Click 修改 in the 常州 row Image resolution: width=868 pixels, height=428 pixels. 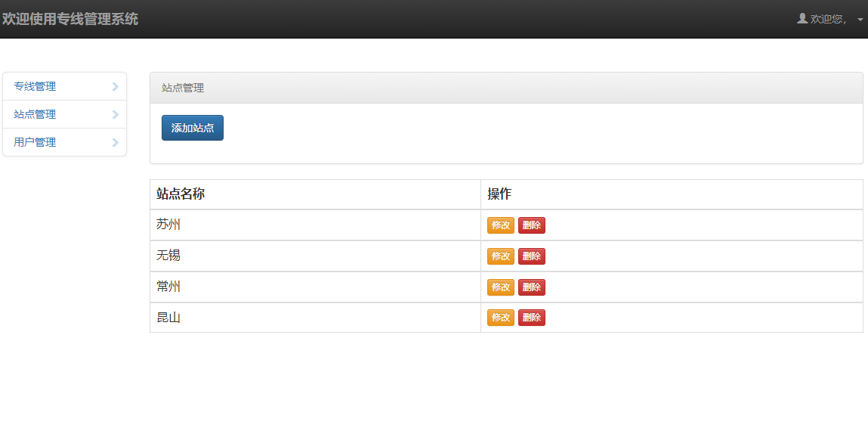tap(501, 287)
